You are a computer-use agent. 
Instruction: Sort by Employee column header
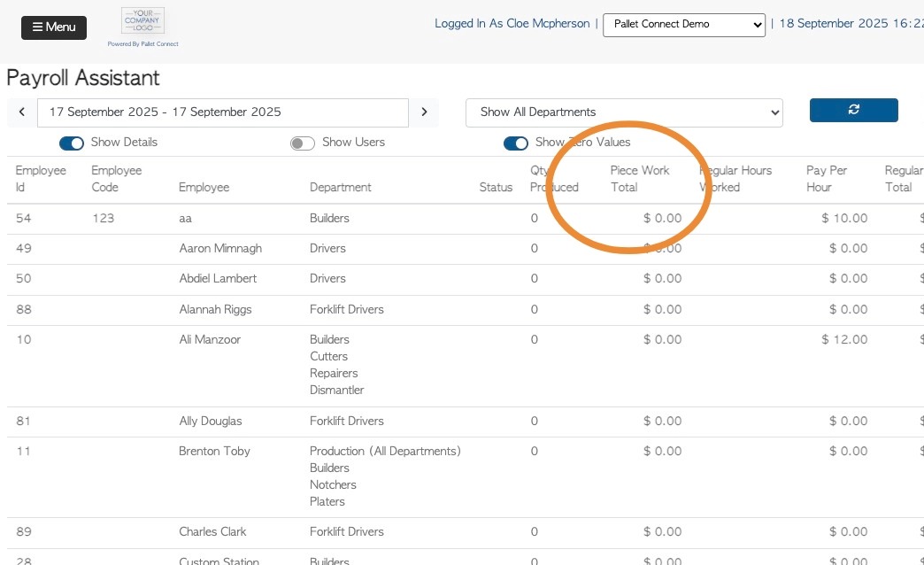point(204,187)
